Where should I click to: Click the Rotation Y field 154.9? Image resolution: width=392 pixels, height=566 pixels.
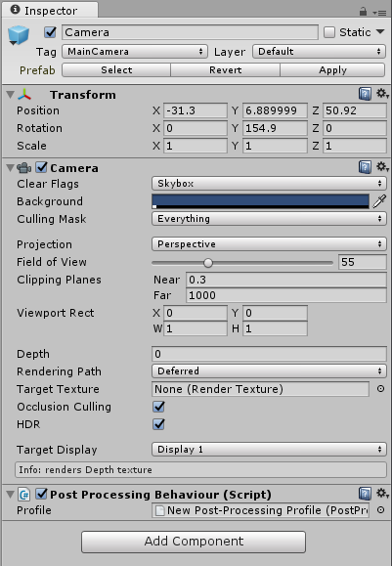pos(275,128)
